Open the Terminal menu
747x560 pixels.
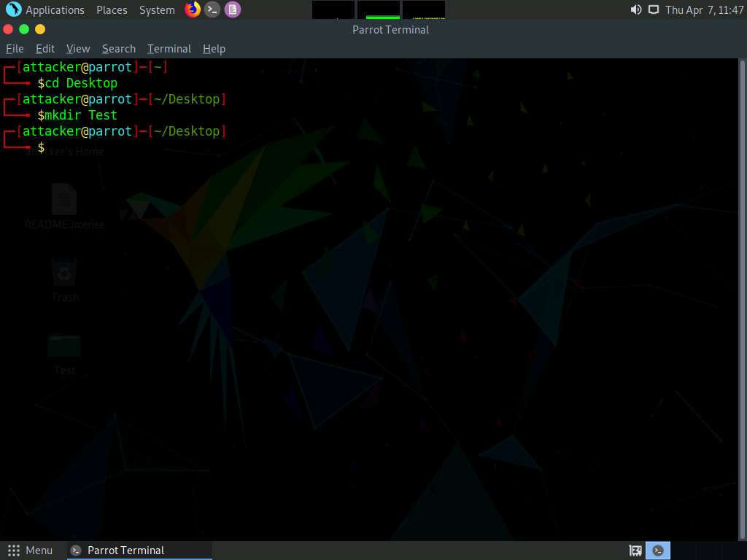click(169, 49)
